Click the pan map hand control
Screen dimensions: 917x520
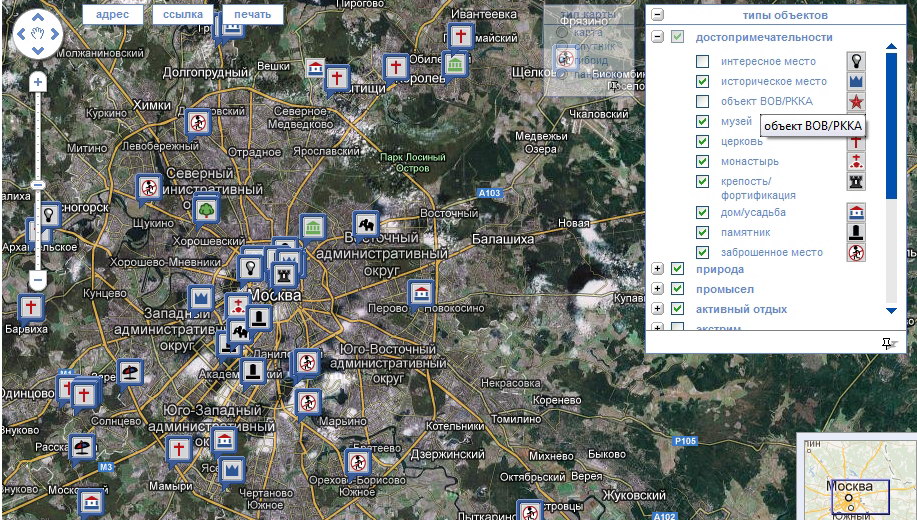37,35
